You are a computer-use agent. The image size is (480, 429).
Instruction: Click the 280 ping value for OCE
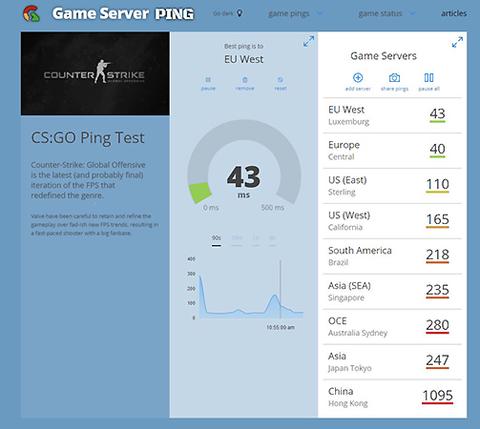point(437,325)
